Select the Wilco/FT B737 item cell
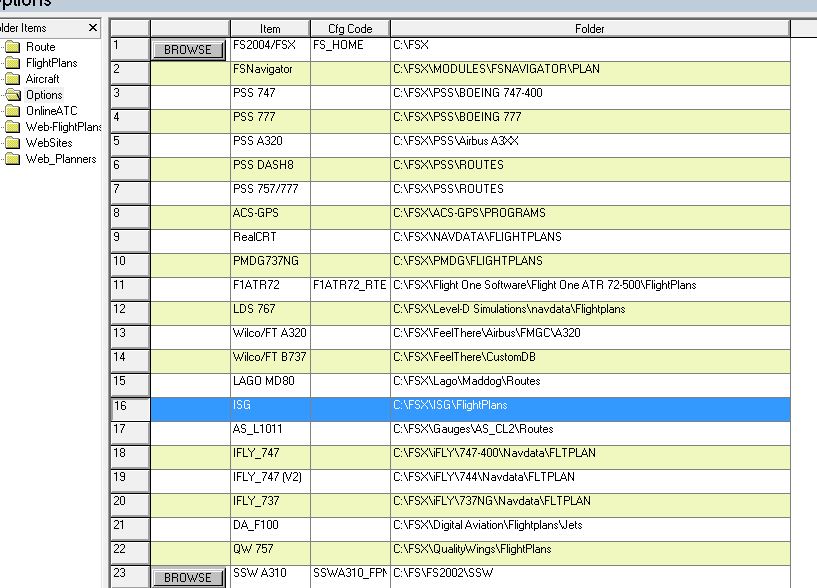The height and width of the screenshot is (588, 817). (x=270, y=361)
